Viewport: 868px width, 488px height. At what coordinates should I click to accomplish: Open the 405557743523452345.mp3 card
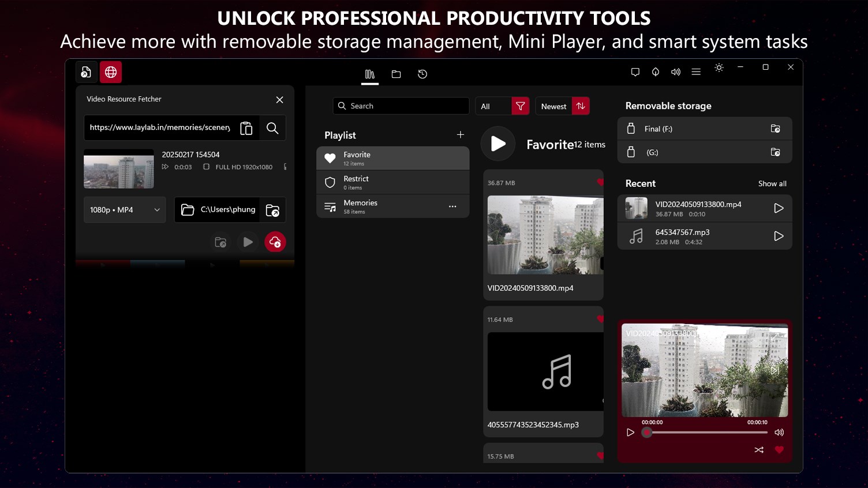click(543, 371)
